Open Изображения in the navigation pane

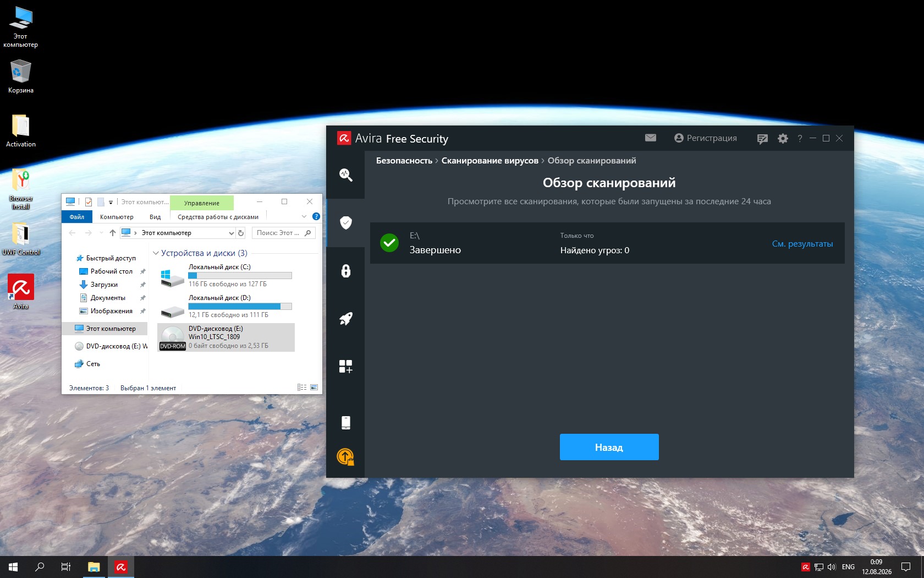click(x=111, y=311)
